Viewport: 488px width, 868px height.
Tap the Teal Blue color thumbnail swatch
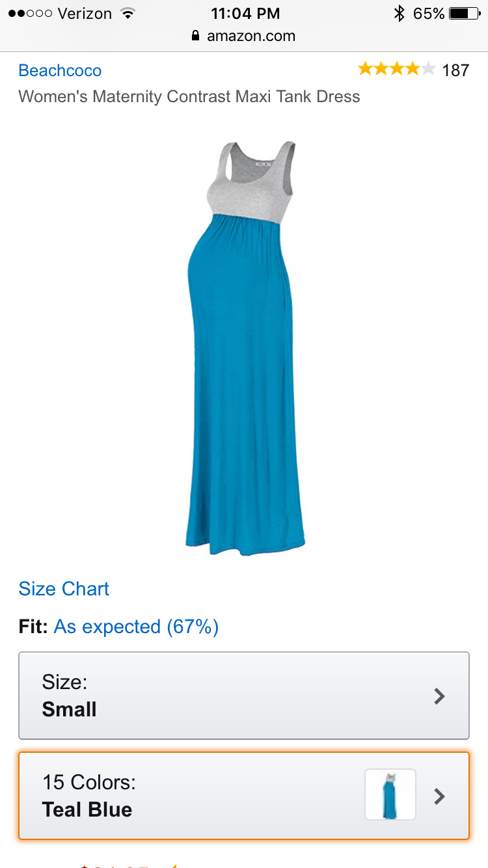coord(390,794)
